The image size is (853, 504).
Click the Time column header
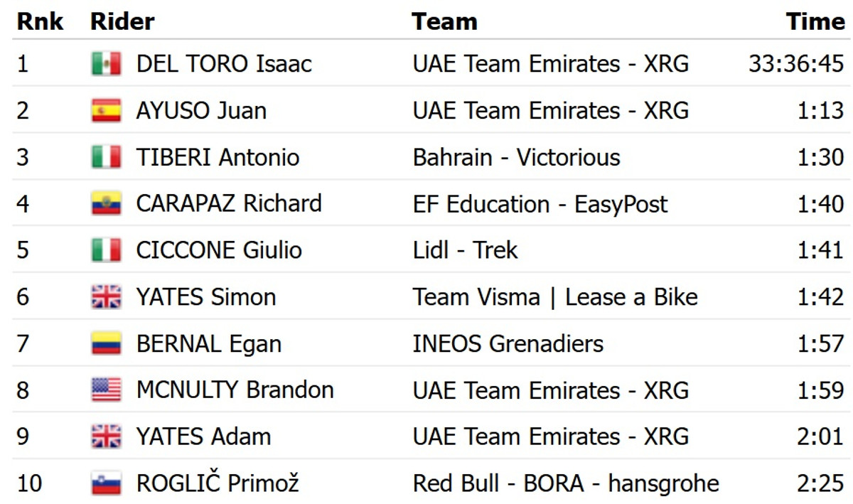pyautogui.click(x=815, y=21)
